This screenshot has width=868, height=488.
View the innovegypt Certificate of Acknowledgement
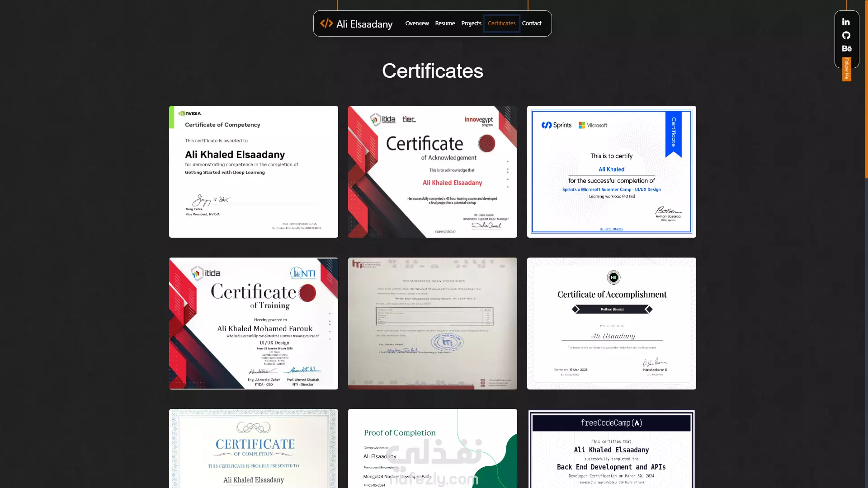[433, 172]
